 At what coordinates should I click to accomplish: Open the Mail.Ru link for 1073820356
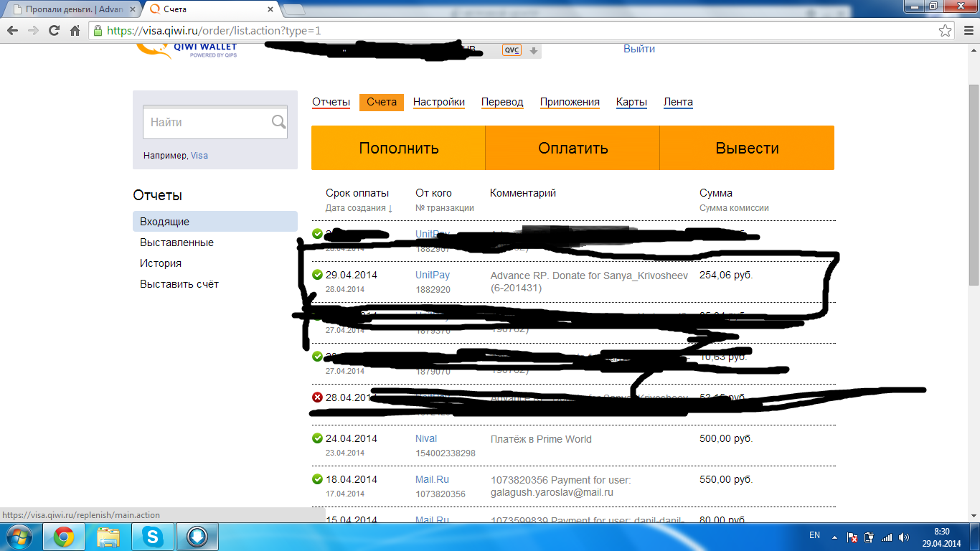tap(432, 479)
